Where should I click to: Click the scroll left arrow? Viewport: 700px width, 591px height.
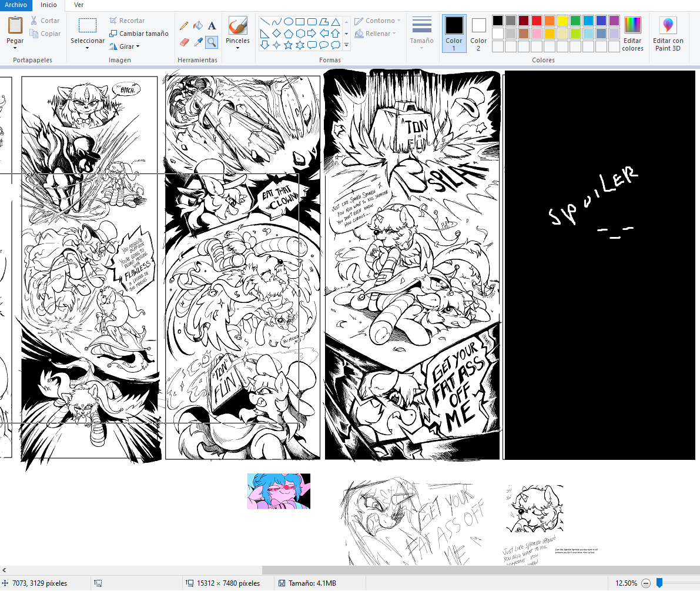[4, 570]
